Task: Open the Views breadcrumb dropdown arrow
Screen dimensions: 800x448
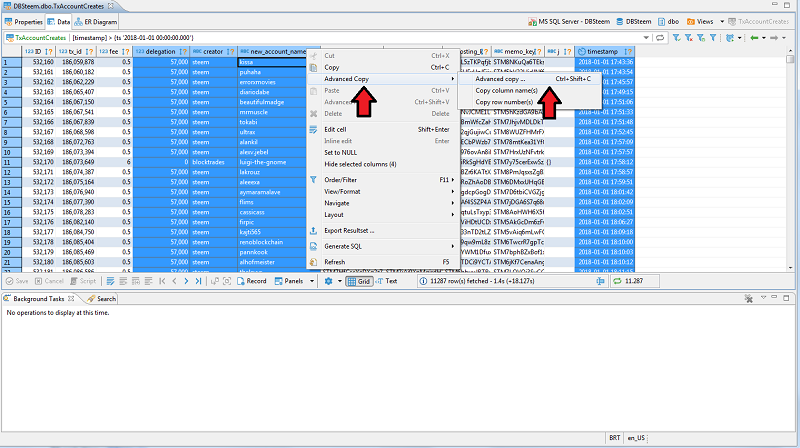Action: (722, 22)
